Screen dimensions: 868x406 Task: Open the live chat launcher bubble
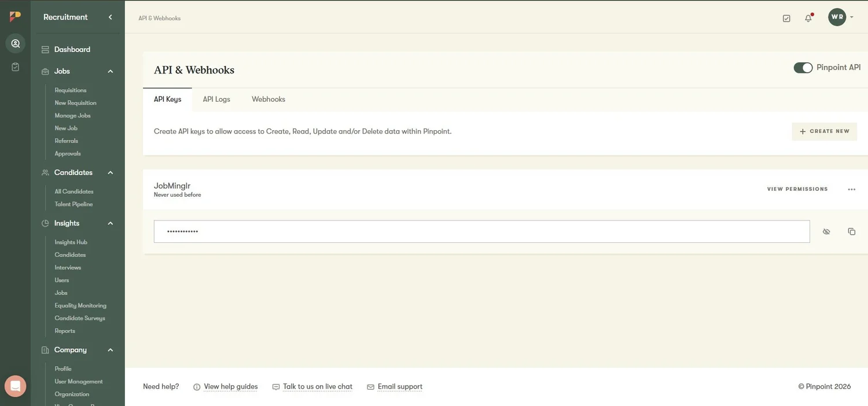click(15, 386)
